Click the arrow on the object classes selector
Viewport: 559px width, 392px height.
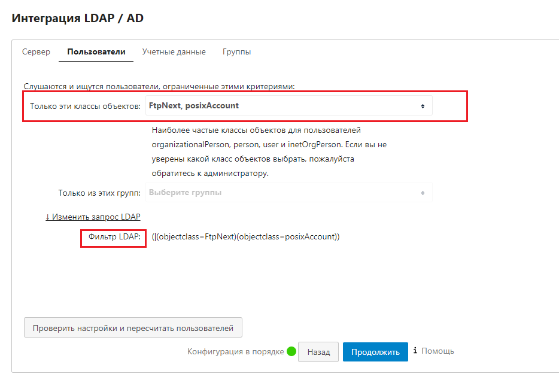[423, 106]
